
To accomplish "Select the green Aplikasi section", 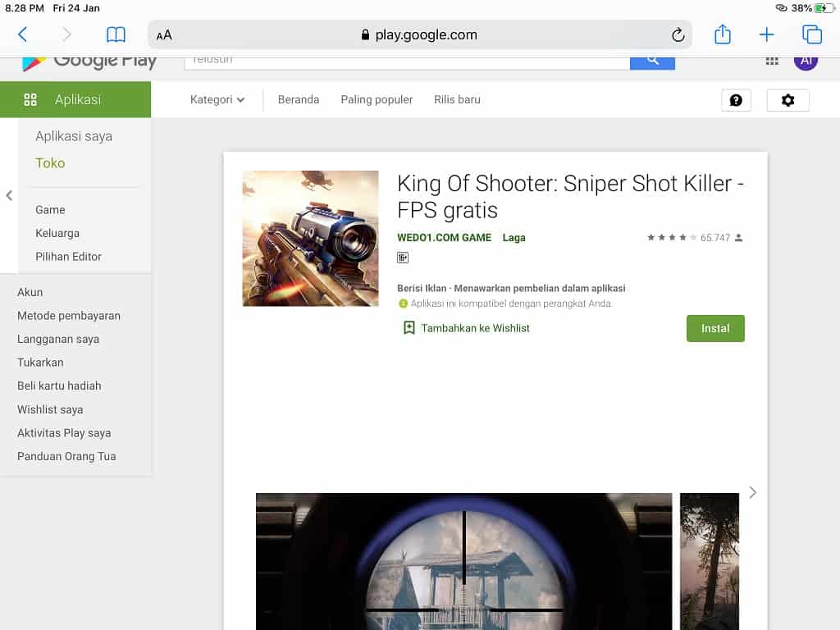I will click(75, 99).
